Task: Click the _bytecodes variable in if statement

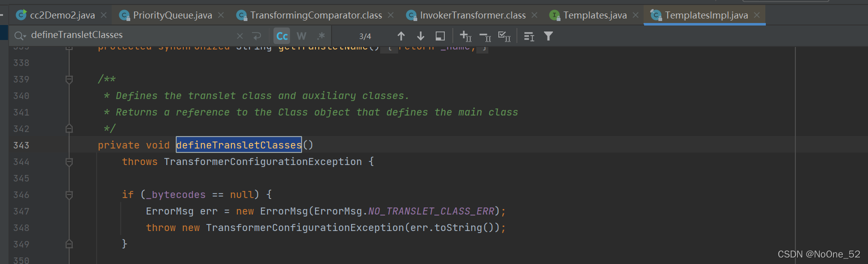Action: [176, 194]
